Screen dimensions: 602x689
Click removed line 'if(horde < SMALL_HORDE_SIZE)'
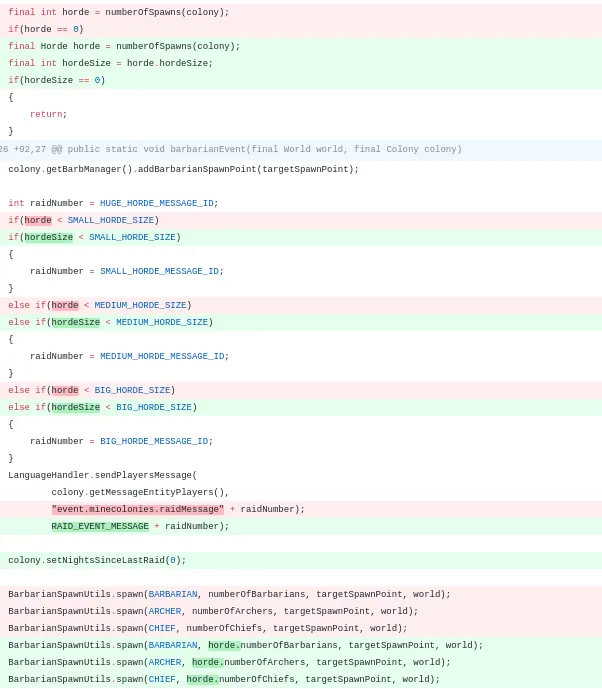[x=301, y=220]
